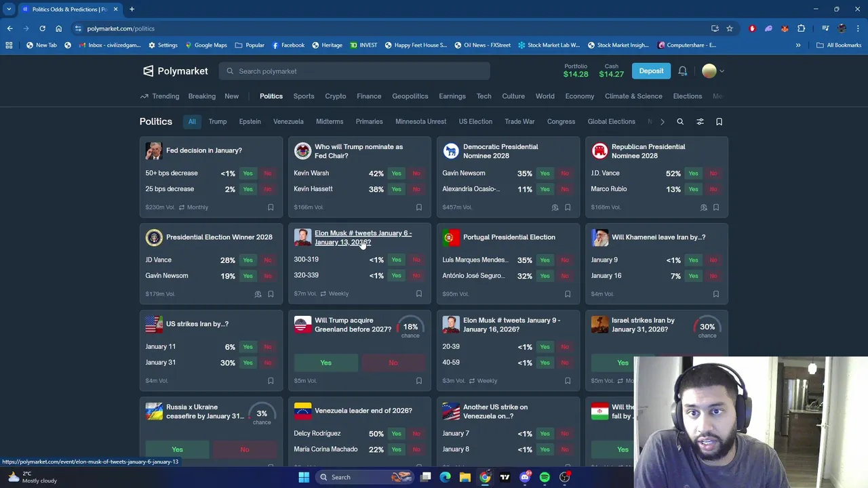Open the Oil News - FXStreet bookmark
The height and width of the screenshot is (488, 868).
482,45
